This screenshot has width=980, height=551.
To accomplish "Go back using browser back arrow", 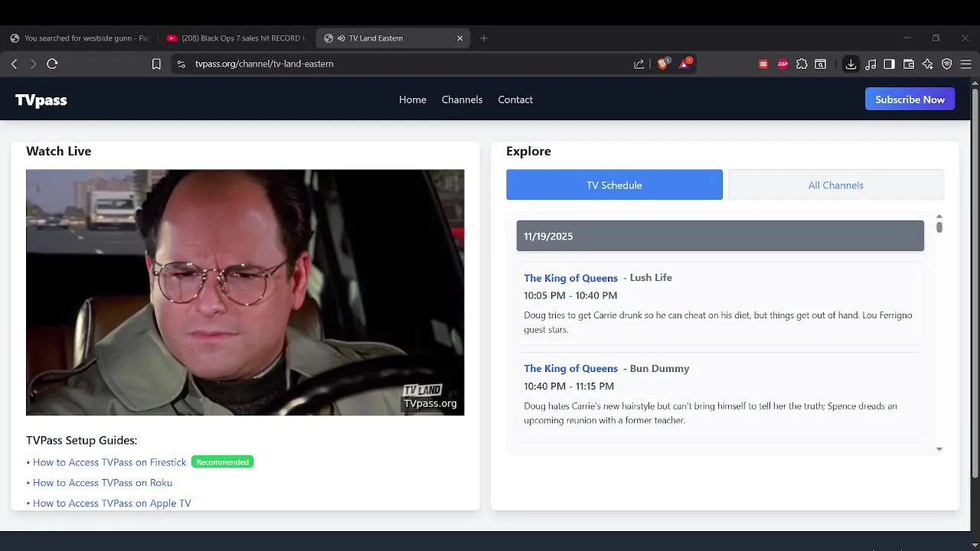I will (x=14, y=64).
